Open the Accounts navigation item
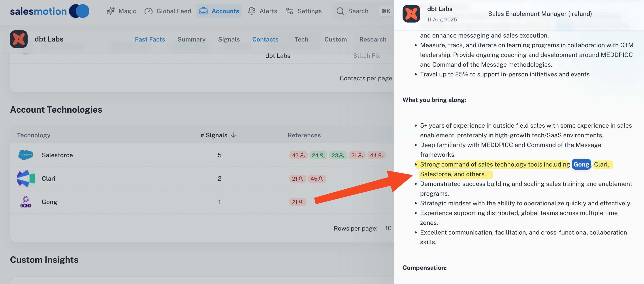The height and width of the screenshot is (284, 644). tap(219, 11)
